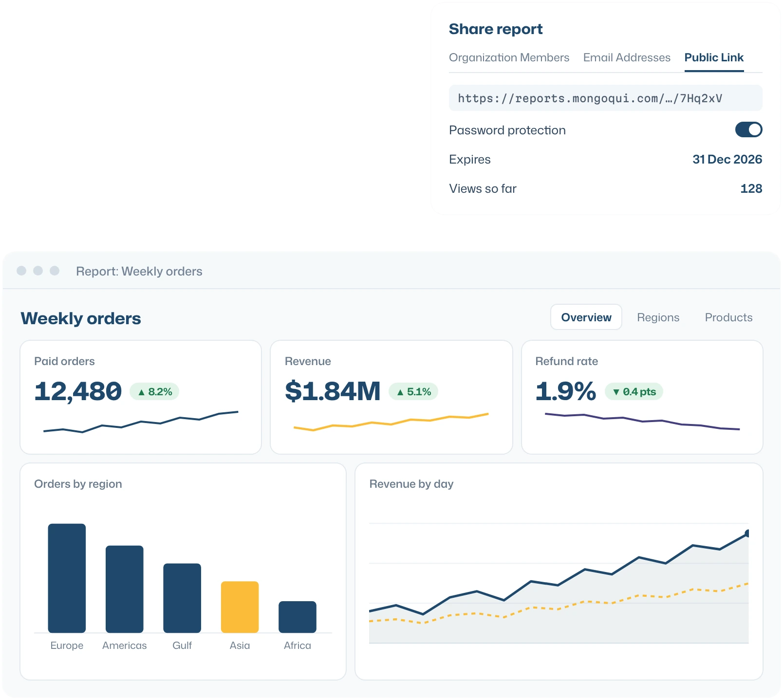Click the Paid orders 8.2% increase badge

tap(154, 392)
